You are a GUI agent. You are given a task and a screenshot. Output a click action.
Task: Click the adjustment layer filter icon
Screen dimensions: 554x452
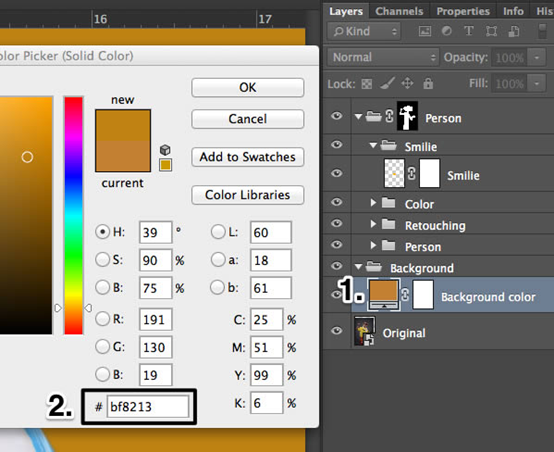coord(447,31)
